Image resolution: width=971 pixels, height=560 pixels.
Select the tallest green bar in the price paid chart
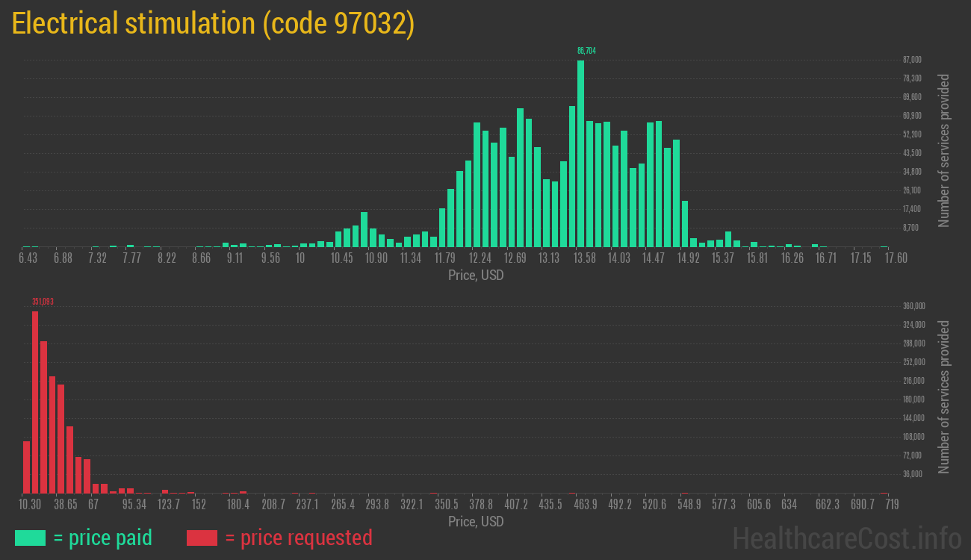580,153
